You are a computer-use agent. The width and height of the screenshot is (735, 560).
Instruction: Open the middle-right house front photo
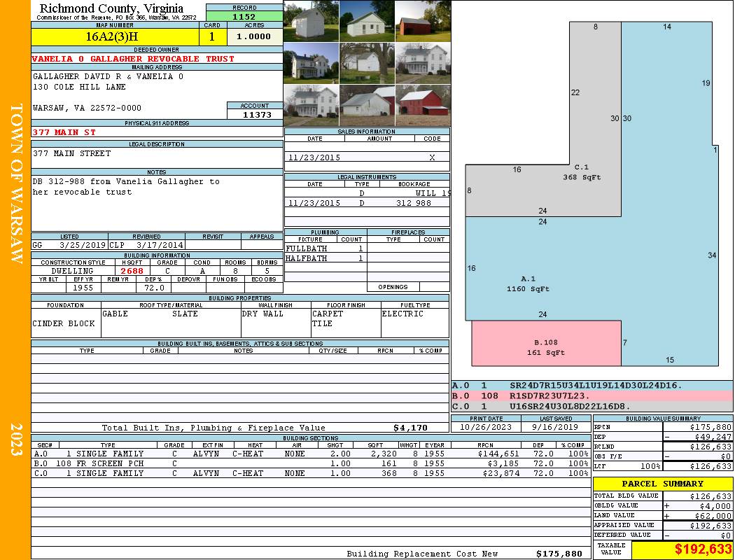point(423,63)
